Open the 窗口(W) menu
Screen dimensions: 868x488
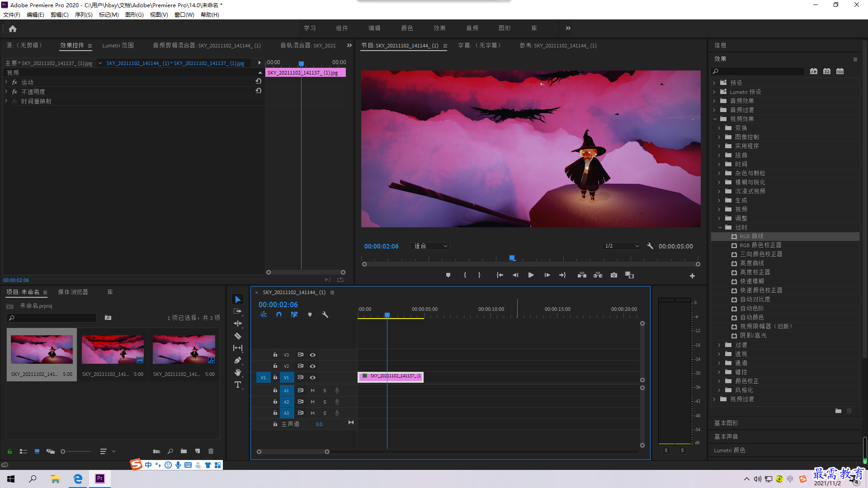(184, 14)
